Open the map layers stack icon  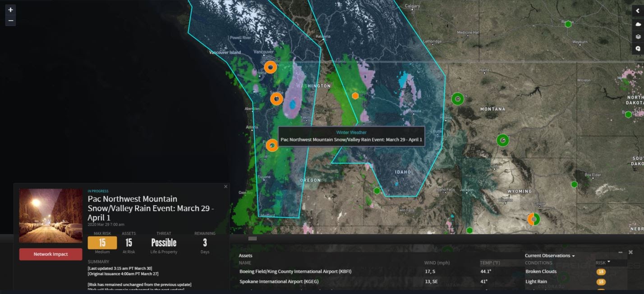tap(638, 36)
